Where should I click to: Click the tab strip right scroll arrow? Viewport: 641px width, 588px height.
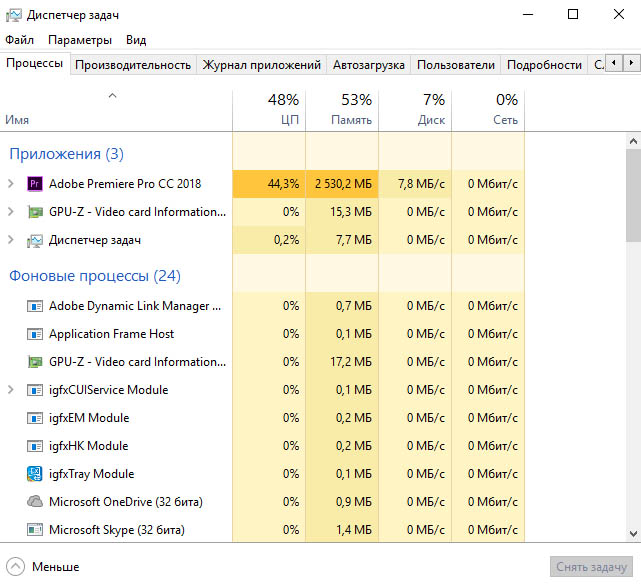click(631, 63)
